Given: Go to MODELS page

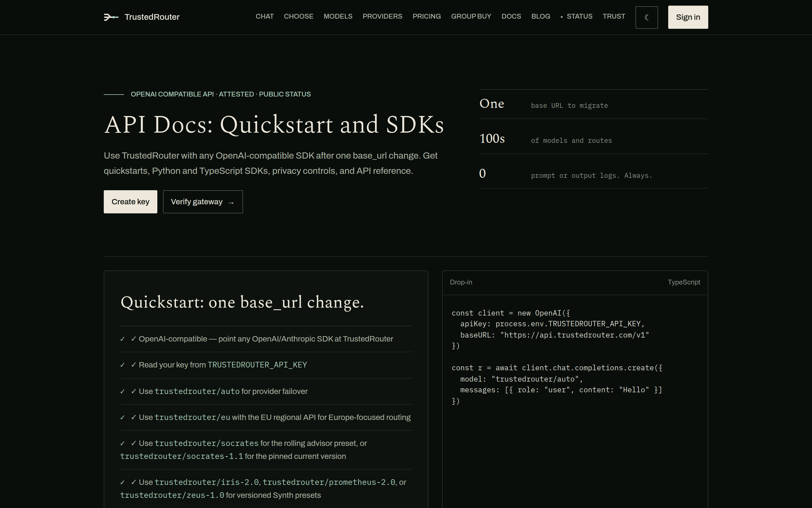Looking at the screenshot, I should click(338, 16).
